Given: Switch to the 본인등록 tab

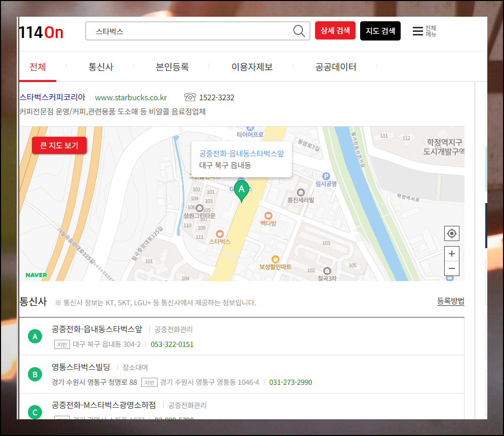Looking at the screenshot, I should point(172,67).
